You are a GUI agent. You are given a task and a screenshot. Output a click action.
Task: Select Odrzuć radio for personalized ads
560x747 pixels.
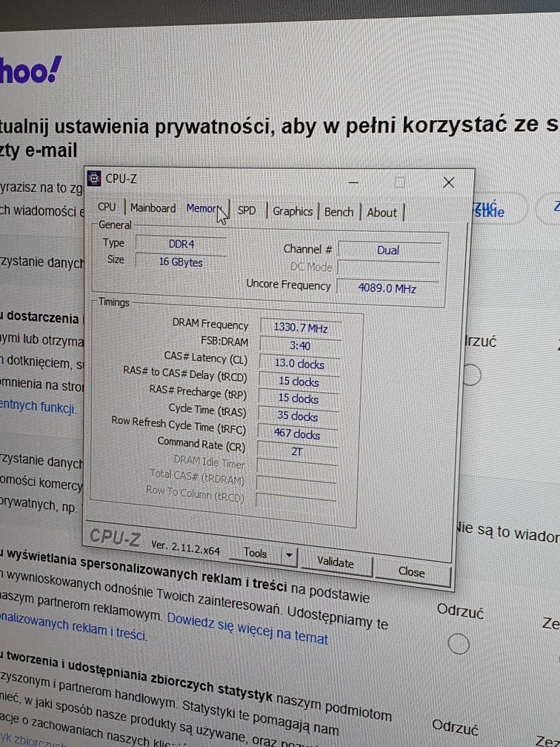tap(459, 644)
